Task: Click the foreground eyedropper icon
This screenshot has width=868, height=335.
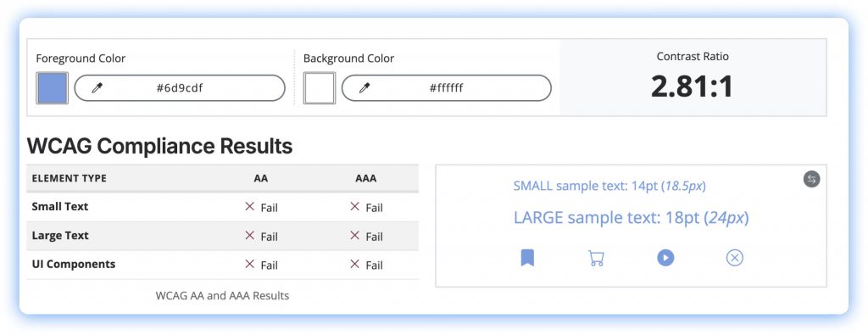Action: point(97,88)
